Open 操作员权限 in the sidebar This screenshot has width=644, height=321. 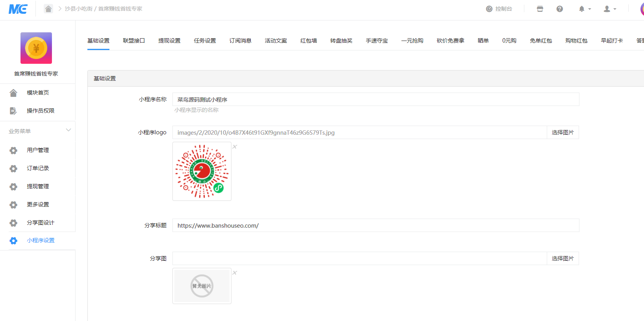pos(41,111)
